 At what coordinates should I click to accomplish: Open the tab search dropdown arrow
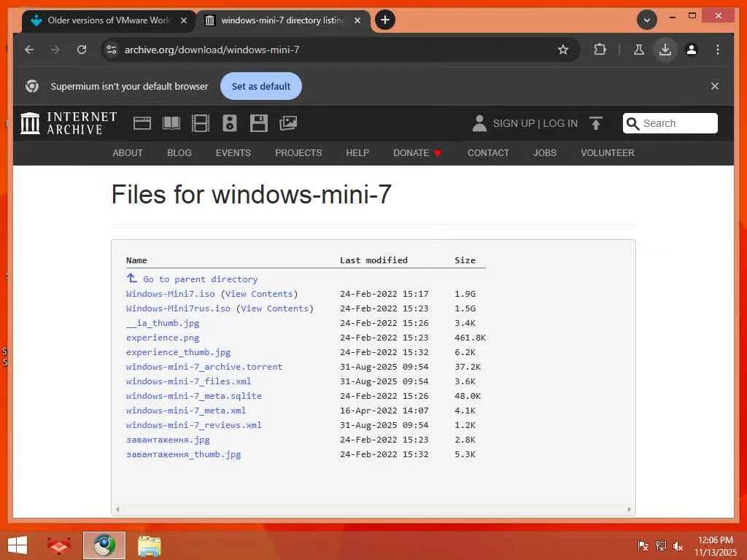(647, 20)
